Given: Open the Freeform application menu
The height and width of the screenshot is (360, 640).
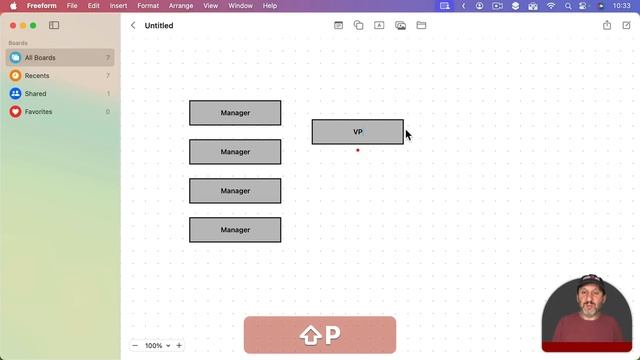Looking at the screenshot, I should coord(42,6).
